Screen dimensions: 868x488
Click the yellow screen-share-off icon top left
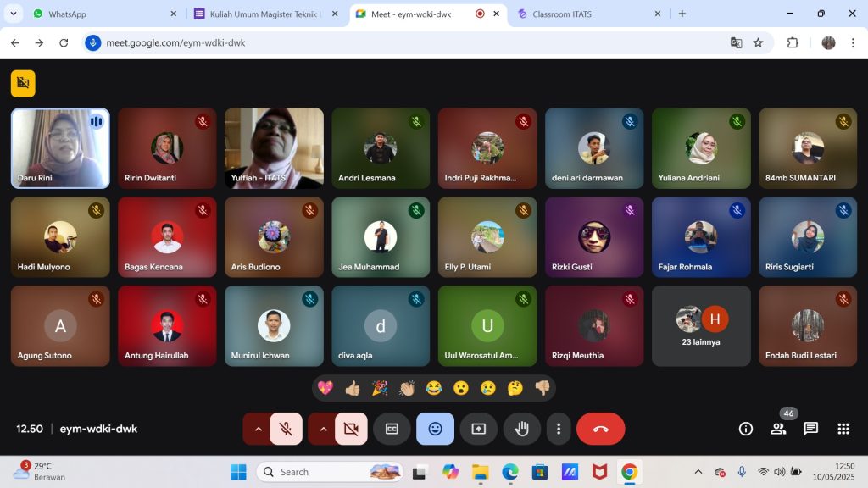(23, 84)
